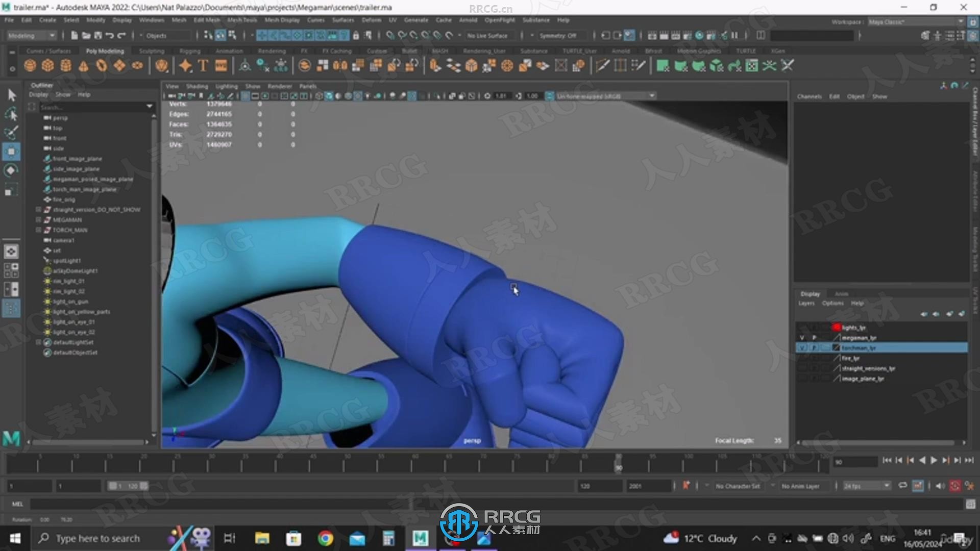This screenshot has height=551, width=980.
Task: Click the Undo arrow icon
Action: [x=109, y=35]
